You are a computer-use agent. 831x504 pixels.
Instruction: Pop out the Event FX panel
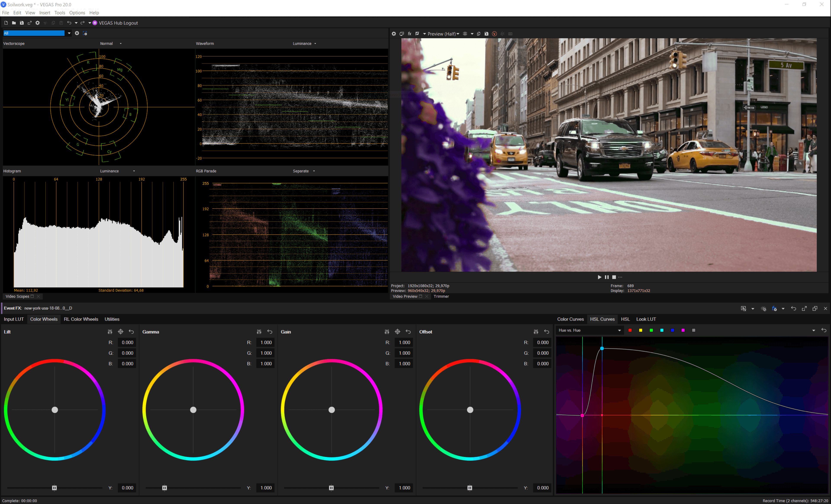804,308
